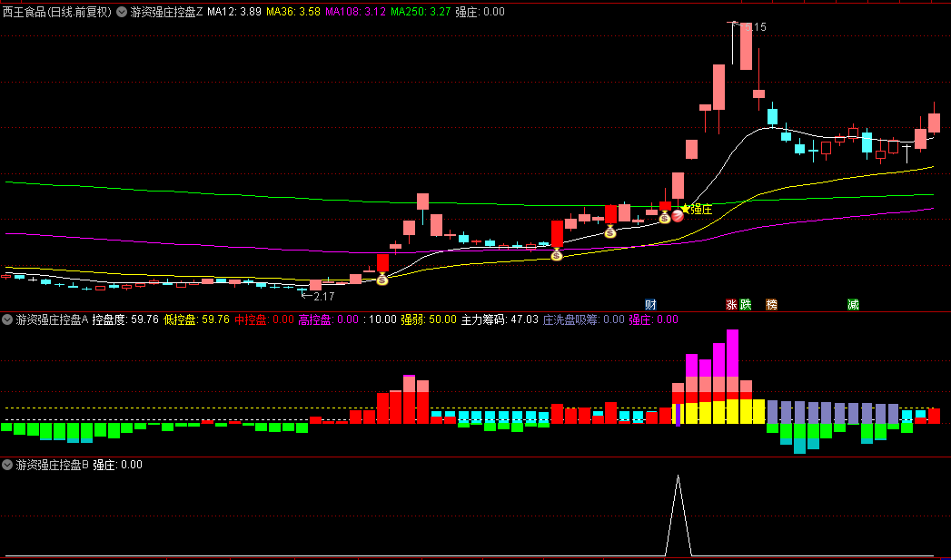Screen dimensions: 951x560
Task: Click the leftmost money bag signal icon
Action: point(382,279)
